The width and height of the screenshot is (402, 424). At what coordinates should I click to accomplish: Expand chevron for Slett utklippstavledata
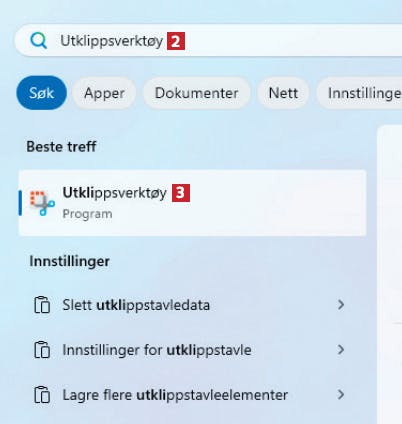[x=341, y=304]
